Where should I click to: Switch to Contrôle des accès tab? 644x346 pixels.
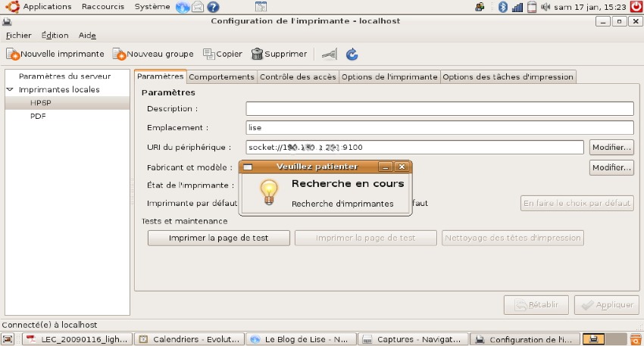298,76
